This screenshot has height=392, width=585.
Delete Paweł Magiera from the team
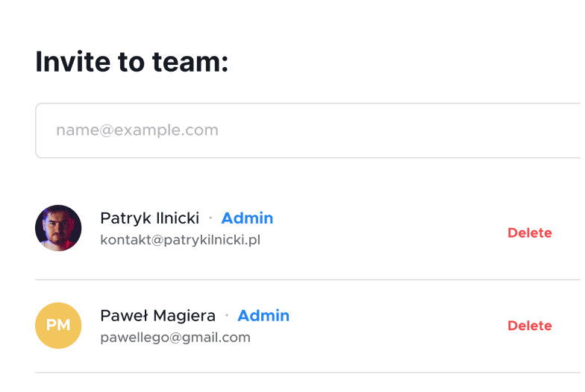[x=529, y=326]
